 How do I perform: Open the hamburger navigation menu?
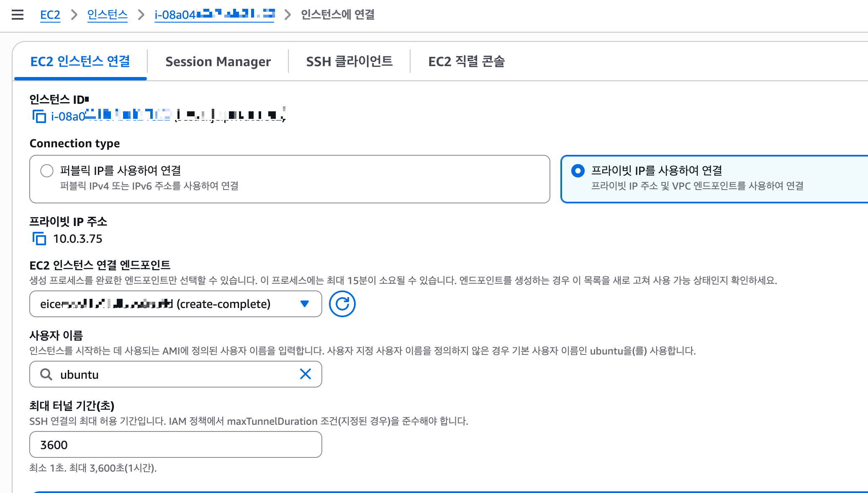[x=18, y=15]
